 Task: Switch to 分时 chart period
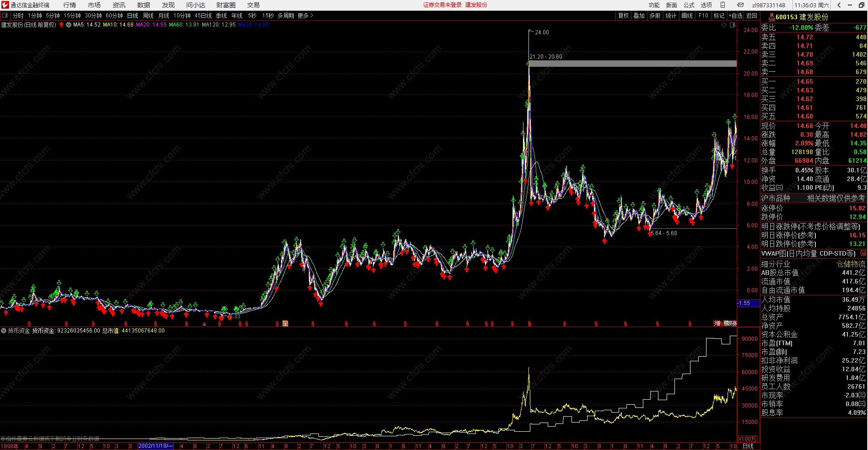(18, 16)
